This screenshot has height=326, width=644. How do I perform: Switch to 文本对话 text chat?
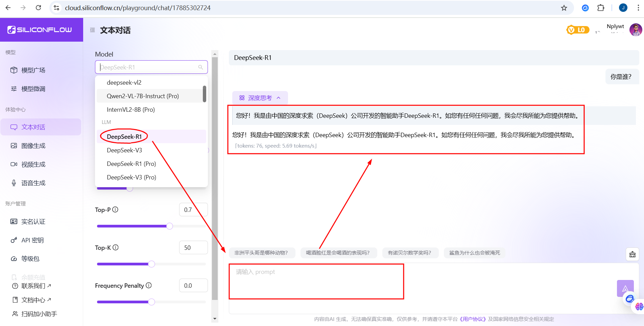click(x=33, y=127)
